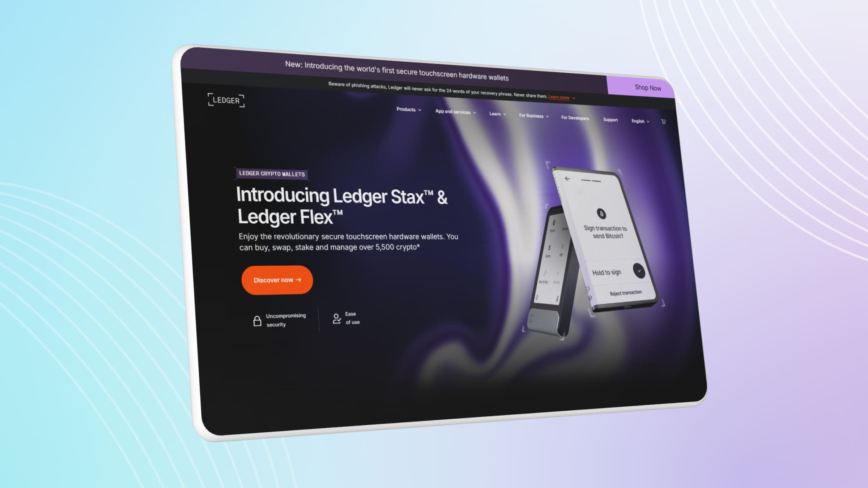Click the lock/security icon
The width and height of the screenshot is (868, 488).
[257, 321]
